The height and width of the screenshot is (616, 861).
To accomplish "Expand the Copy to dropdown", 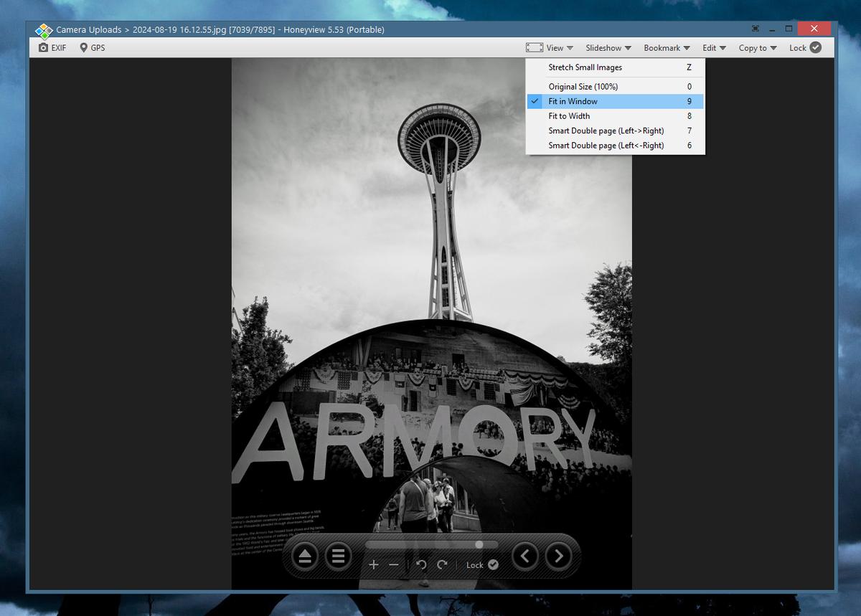I will [x=758, y=48].
